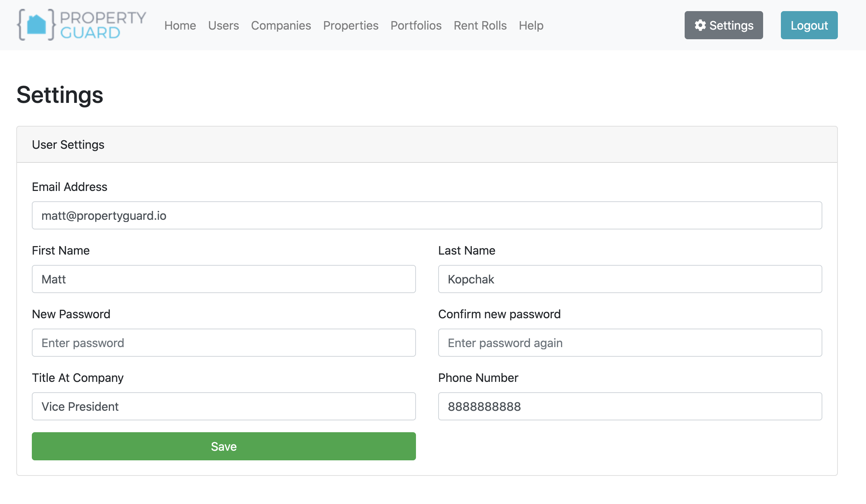Select the Title At Company field
Image resolution: width=866 pixels, height=504 pixels.
click(x=223, y=406)
